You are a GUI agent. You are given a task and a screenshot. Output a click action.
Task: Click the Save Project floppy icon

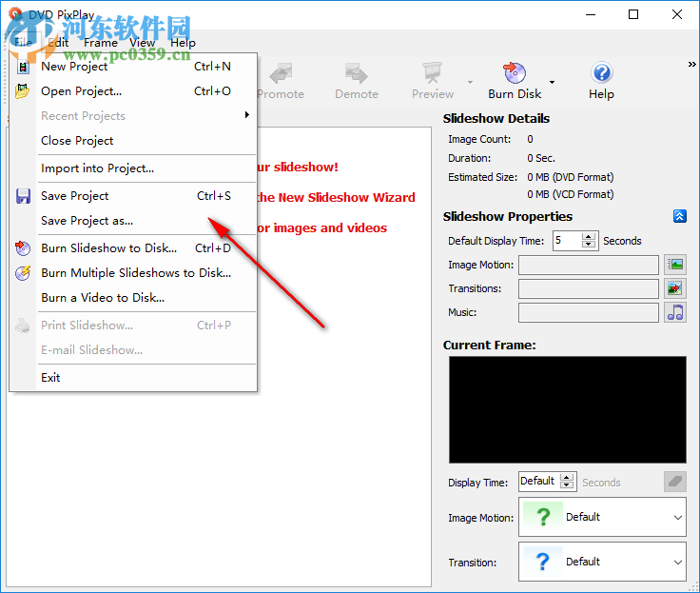[x=23, y=196]
